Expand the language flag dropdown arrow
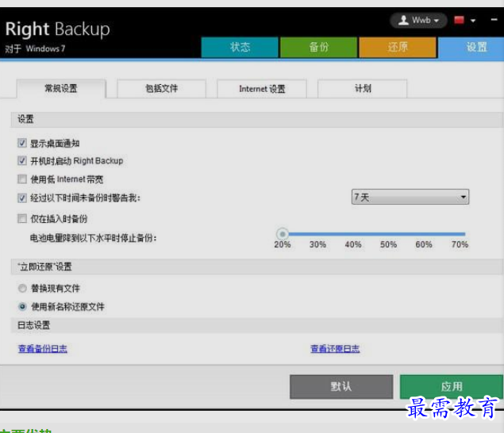 [473, 21]
